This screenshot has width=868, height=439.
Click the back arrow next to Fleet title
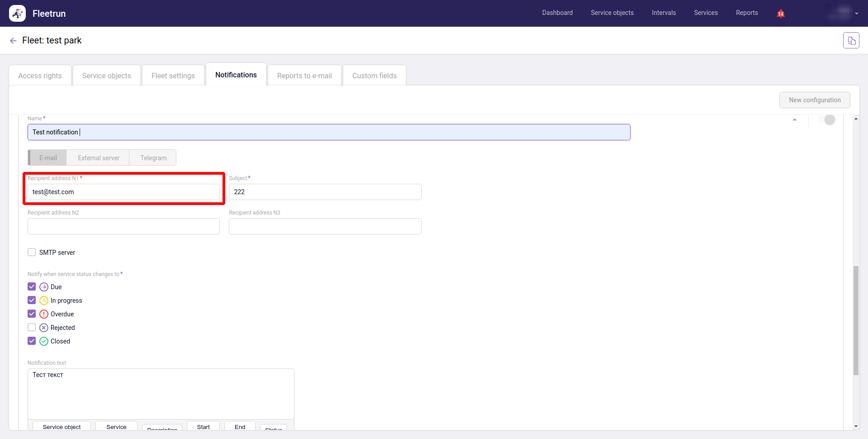point(13,41)
